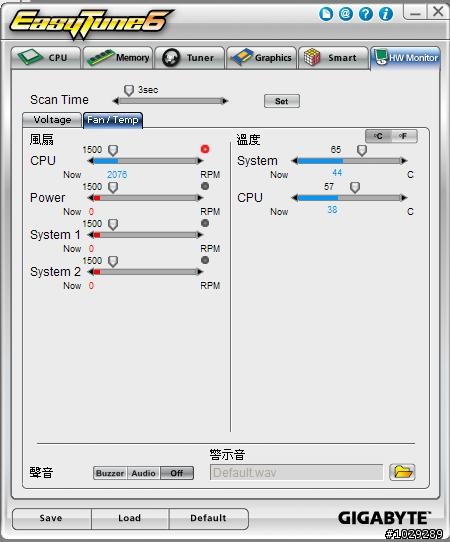The image size is (450, 542).
Task: Click the Set button for scan time
Action: (x=282, y=101)
